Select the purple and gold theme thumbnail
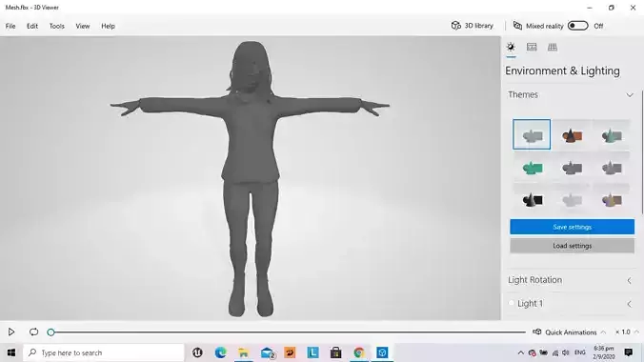The height and width of the screenshot is (362, 644). click(x=612, y=200)
